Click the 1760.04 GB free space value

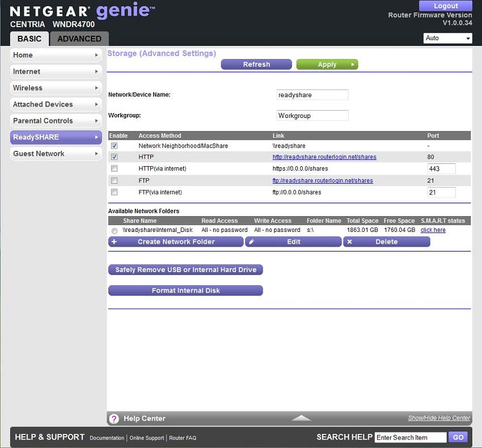[399, 230]
